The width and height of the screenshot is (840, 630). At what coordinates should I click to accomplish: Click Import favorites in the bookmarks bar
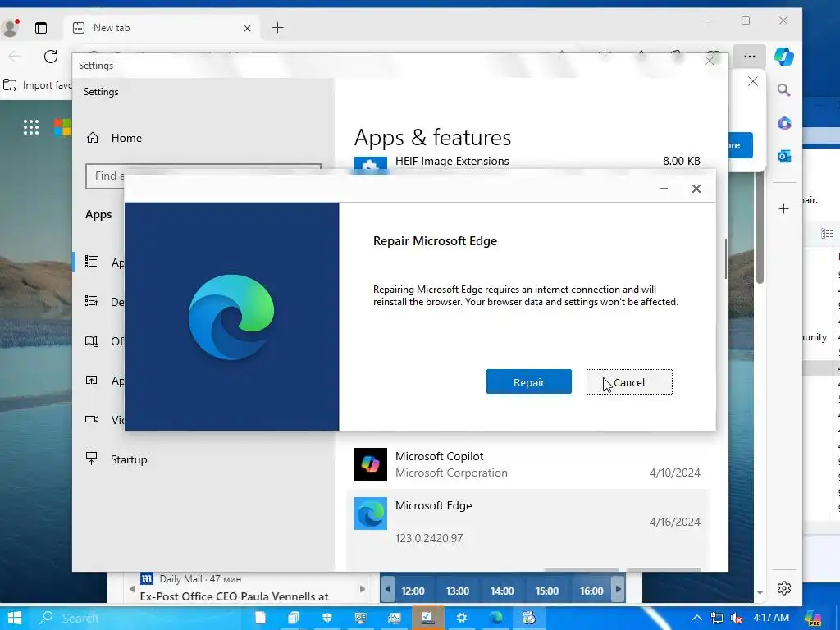(38, 85)
